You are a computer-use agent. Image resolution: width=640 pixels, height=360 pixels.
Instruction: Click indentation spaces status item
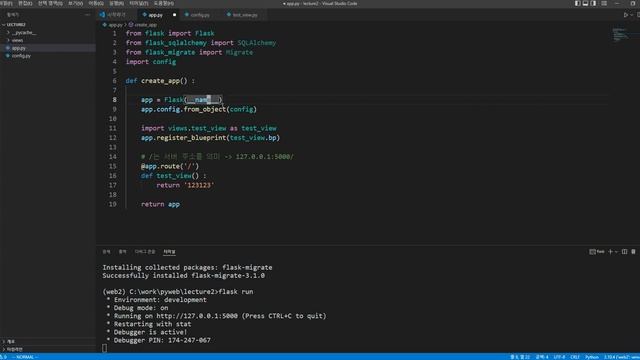coord(542,357)
